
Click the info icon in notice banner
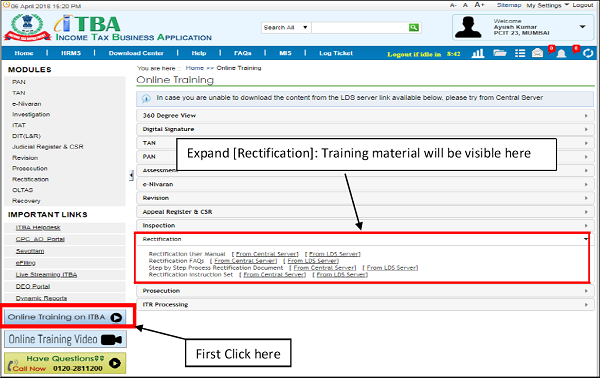click(146, 98)
